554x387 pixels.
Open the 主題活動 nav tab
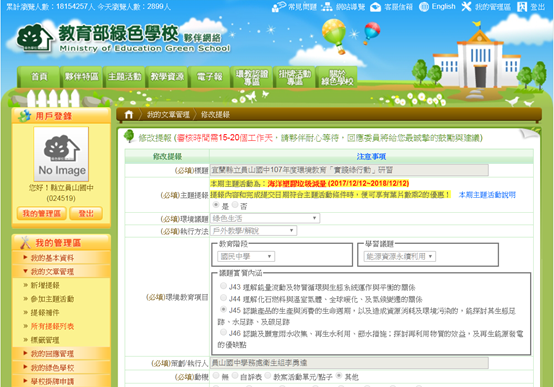124,77
